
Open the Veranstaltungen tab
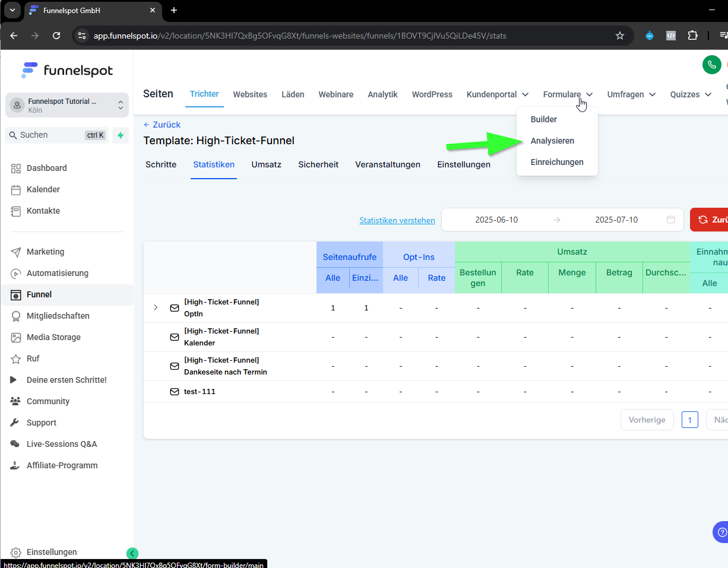(388, 164)
